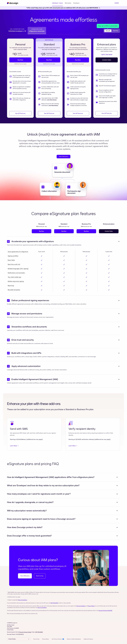
Task: Click the Intelligent Agreement Management sparkle icon
Action: [x=8, y=379]
